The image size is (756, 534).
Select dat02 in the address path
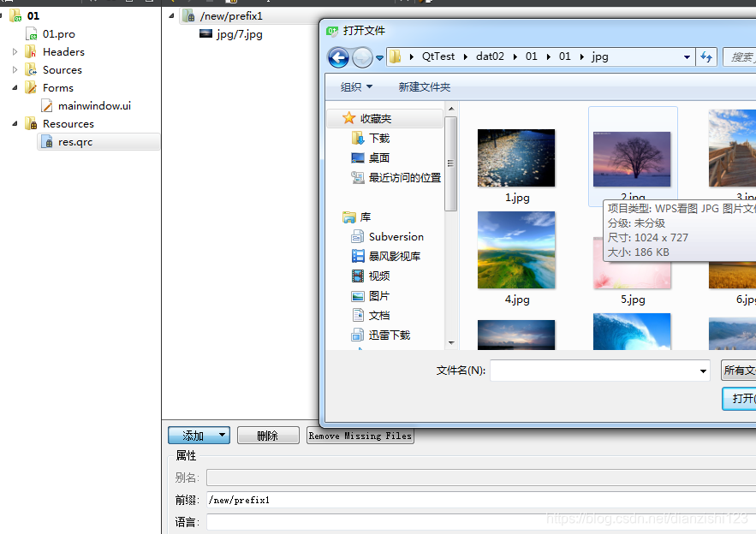point(490,56)
